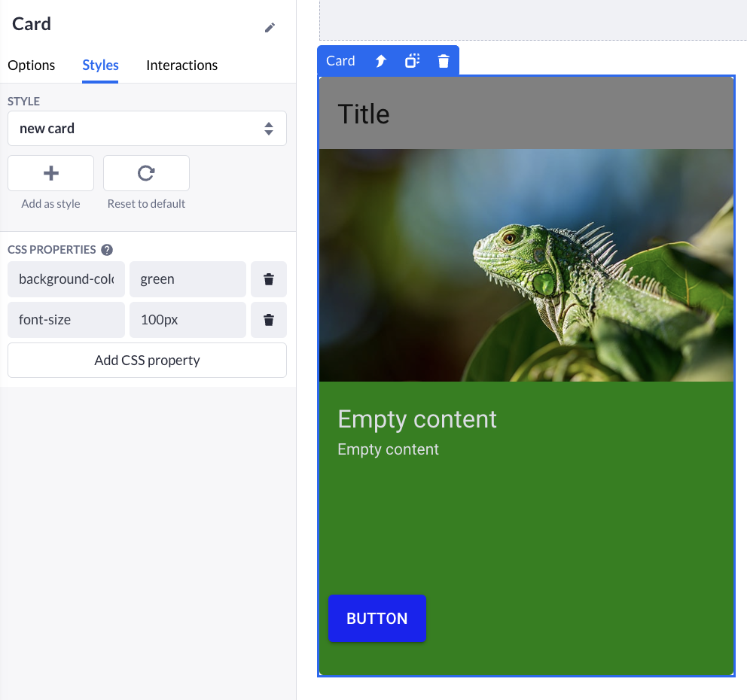Open the Interactions tab
The height and width of the screenshot is (700, 747).
point(181,65)
